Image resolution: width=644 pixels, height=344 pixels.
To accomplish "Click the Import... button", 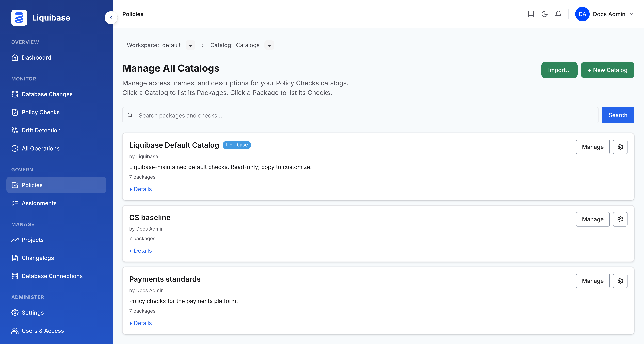I will click(x=559, y=70).
